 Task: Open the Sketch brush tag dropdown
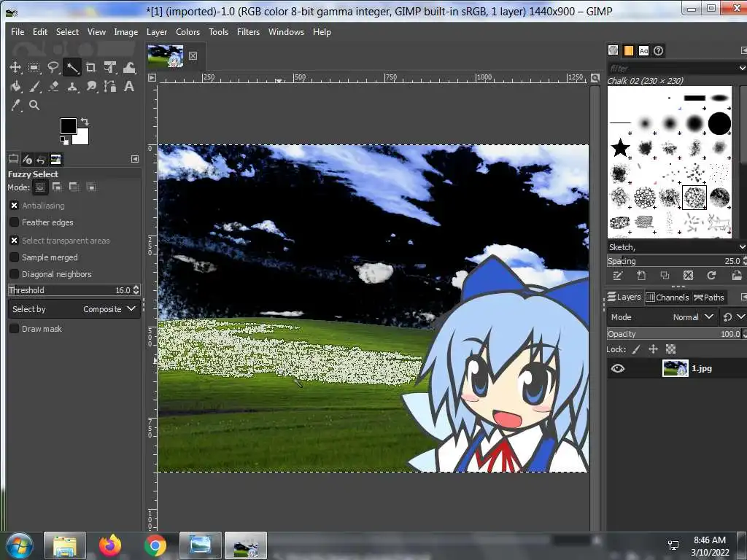(676, 246)
